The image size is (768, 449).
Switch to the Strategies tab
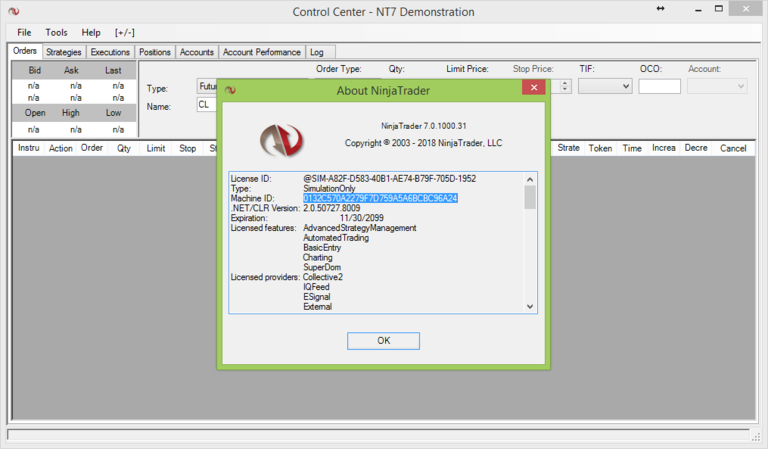pyautogui.click(x=64, y=52)
